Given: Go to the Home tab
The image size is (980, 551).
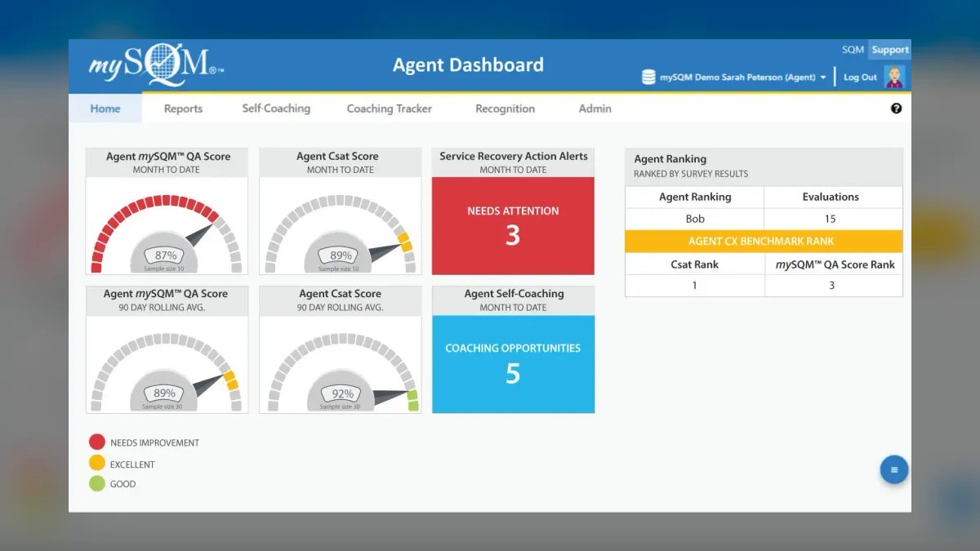Looking at the screenshot, I should pyautogui.click(x=105, y=109).
